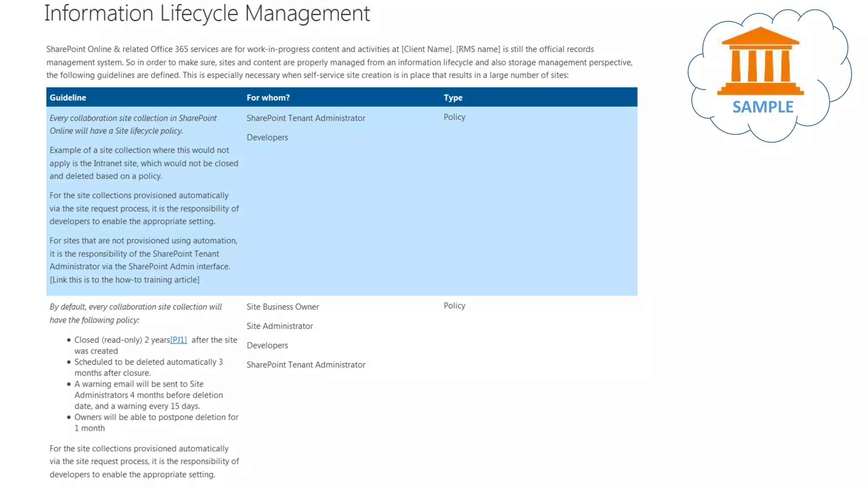
Task: Click Policy in the second row
Action: click(x=454, y=305)
